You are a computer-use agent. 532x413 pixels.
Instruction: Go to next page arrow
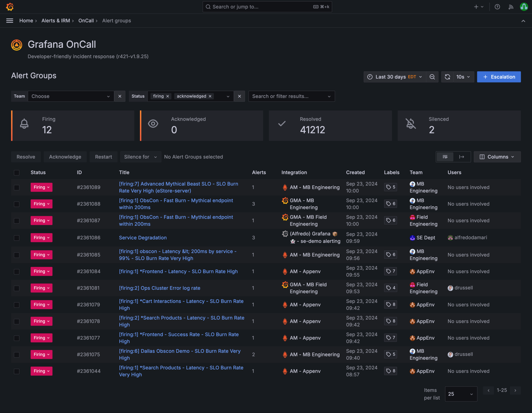515,391
